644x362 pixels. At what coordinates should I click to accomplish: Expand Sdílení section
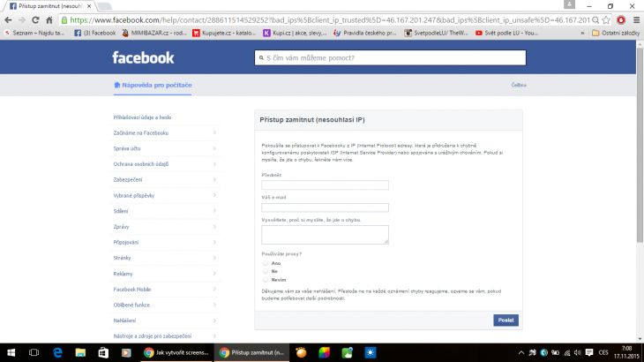165,211
